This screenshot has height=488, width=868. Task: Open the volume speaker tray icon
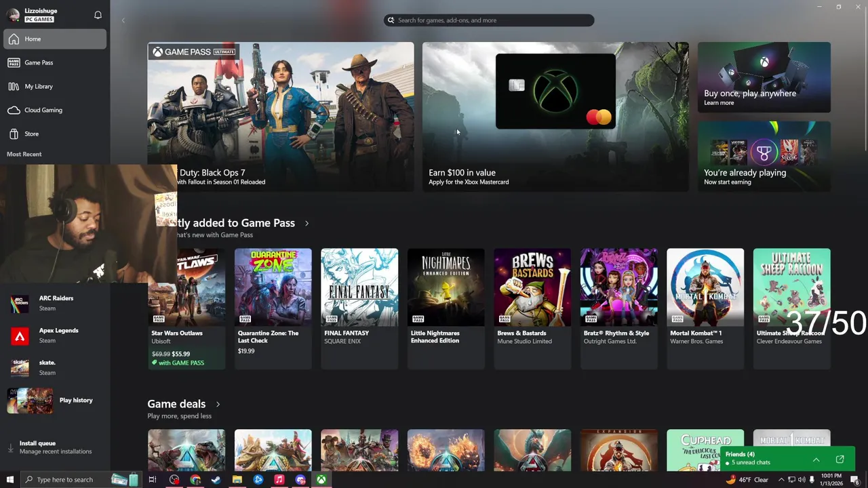(x=802, y=480)
